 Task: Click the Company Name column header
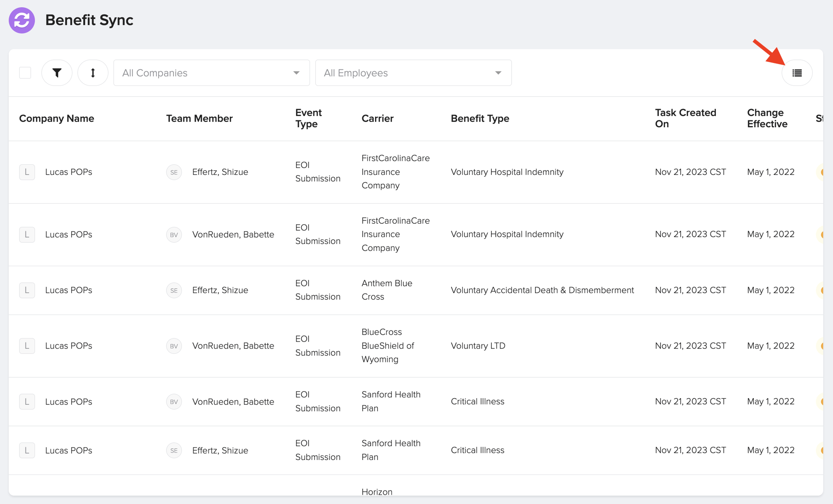click(x=56, y=118)
